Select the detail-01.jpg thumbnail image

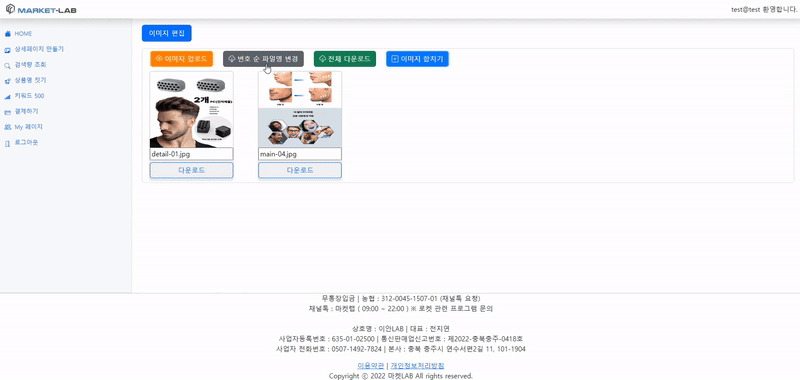[x=191, y=110]
